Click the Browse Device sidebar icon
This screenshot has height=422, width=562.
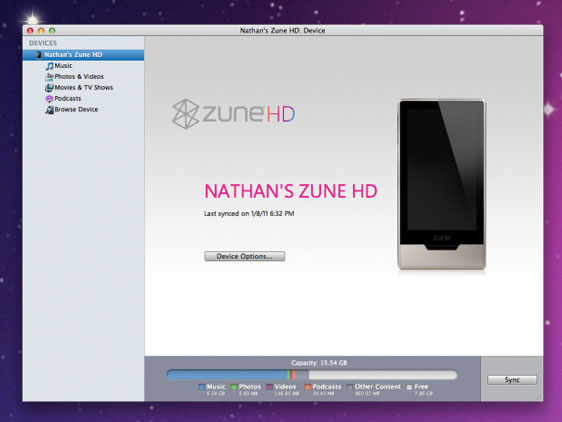pyautogui.click(x=49, y=110)
